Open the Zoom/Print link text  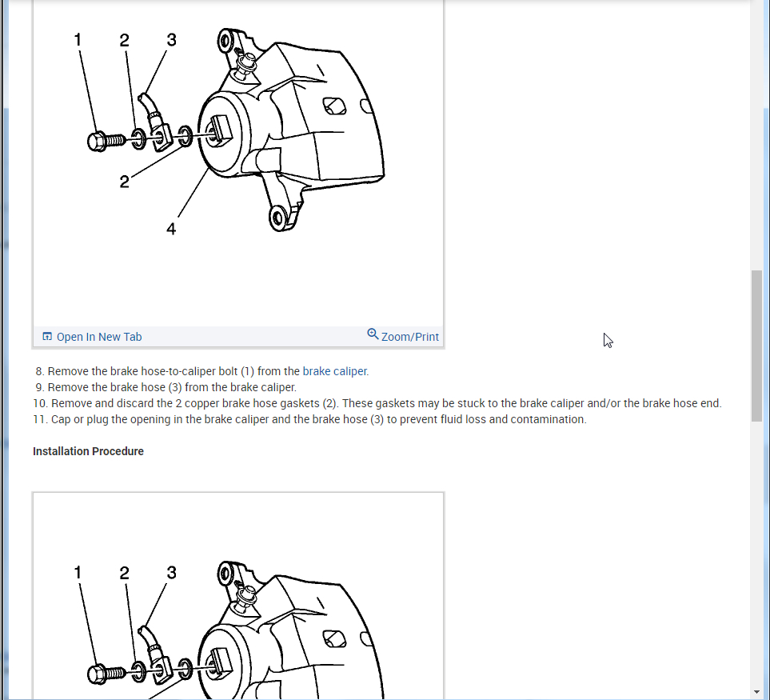tap(410, 337)
